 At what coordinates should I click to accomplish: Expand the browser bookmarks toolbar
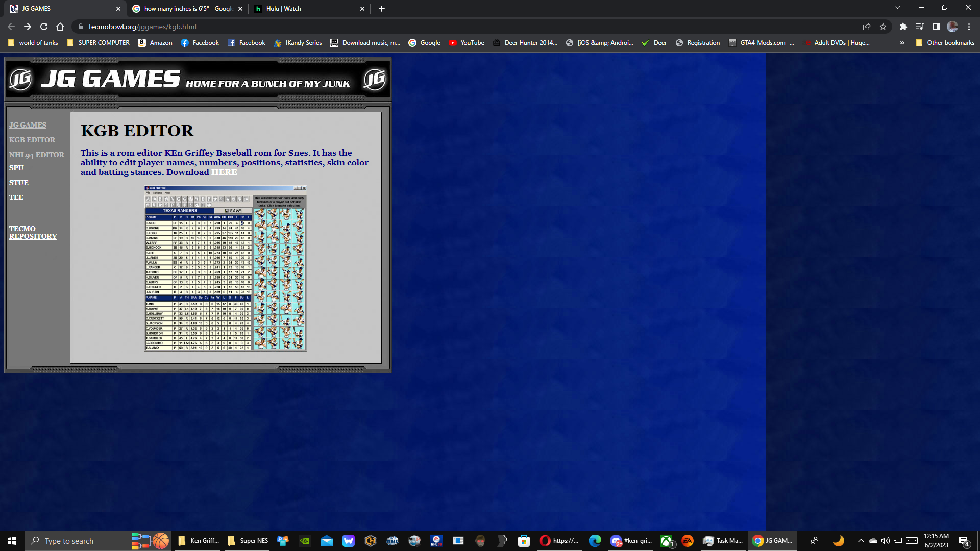pyautogui.click(x=901, y=42)
